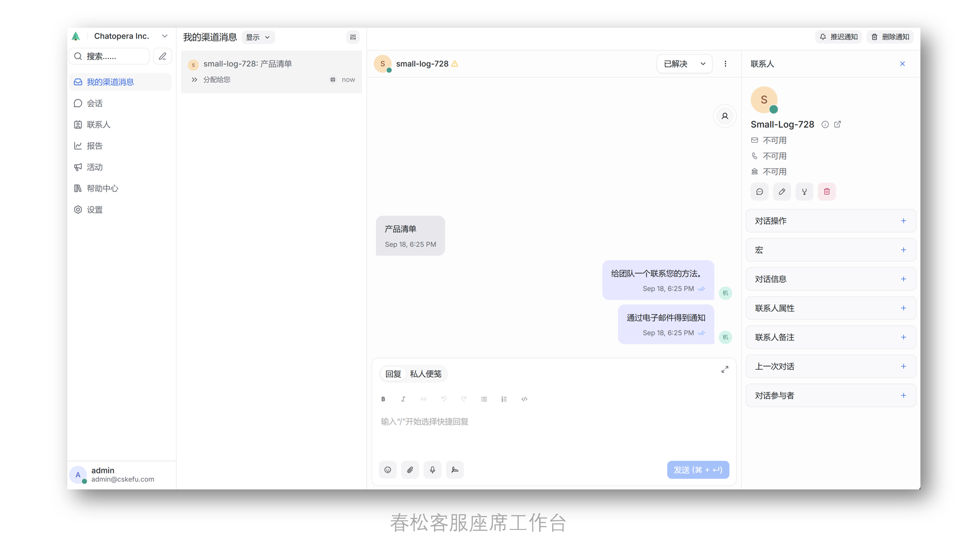Viewport: 980px width, 554px height.
Task: Delete contact with the red trash icon
Action: click(x=826, y=191)
